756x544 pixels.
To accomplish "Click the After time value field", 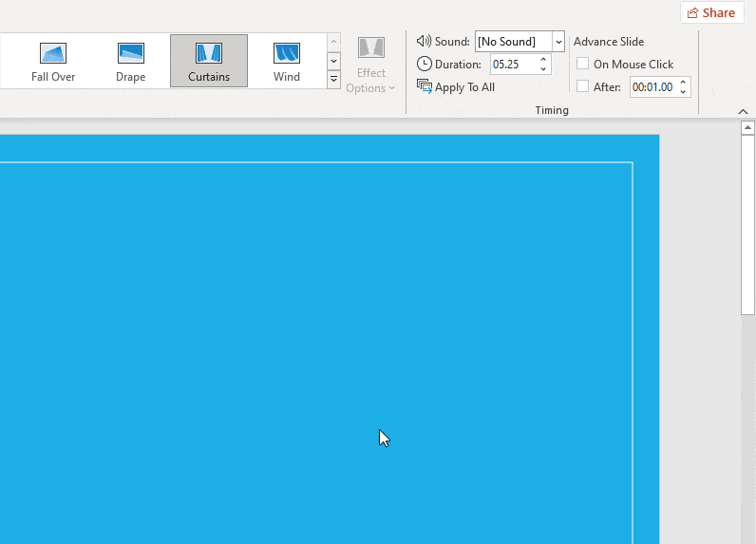I will [652, 87].
